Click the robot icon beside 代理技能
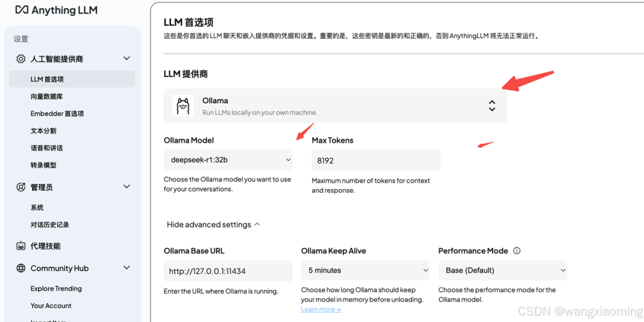This screenshot has height=322, width=644. 20,246
